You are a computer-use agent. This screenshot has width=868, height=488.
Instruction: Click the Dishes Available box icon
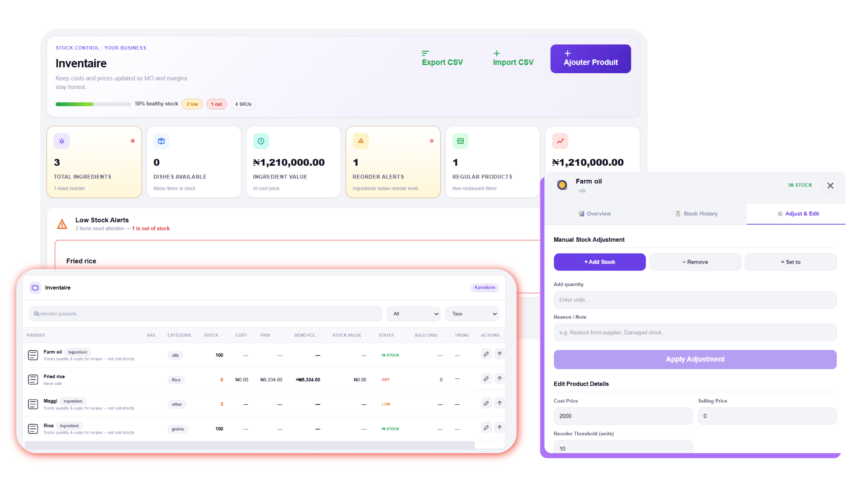161,141
